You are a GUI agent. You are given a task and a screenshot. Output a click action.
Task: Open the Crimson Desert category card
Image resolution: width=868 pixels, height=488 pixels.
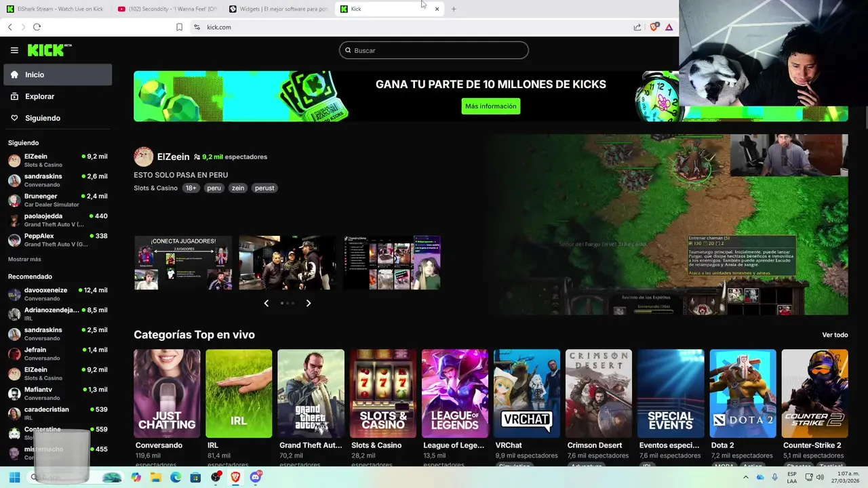599,393
